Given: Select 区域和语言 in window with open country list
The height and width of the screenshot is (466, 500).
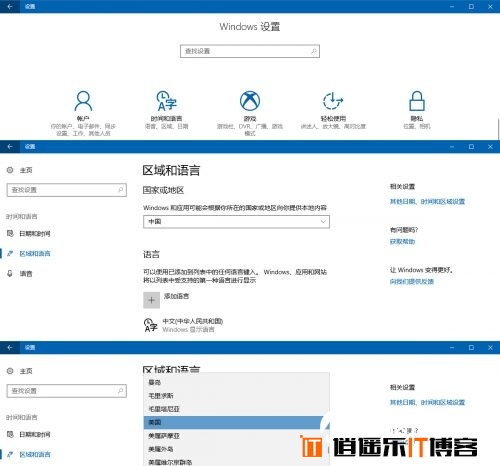Looking at the screenshot, I should (x=35, y=455).
